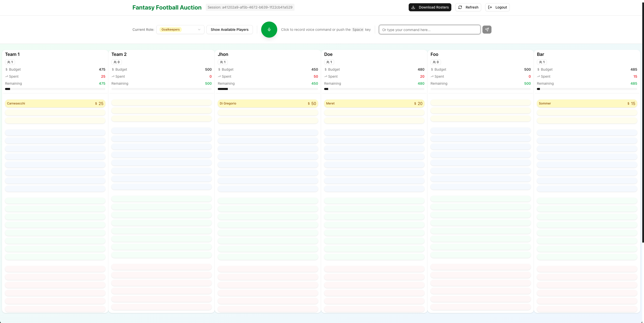Click the members badge showing 0 on Team 2
Screen dimensions: 644x323
click(x=116, y=62)
